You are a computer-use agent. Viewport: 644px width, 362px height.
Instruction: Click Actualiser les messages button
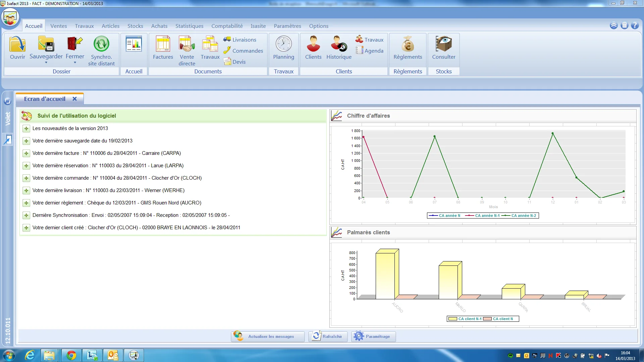268,336
